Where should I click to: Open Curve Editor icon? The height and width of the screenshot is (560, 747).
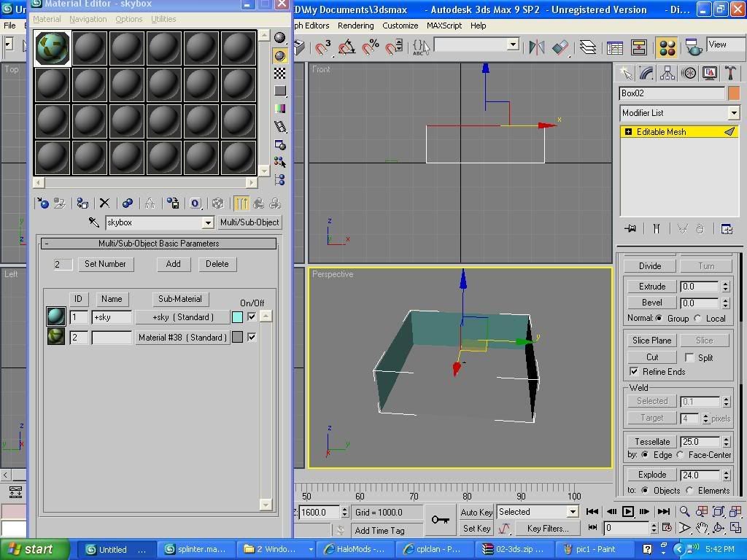point(614,47)
